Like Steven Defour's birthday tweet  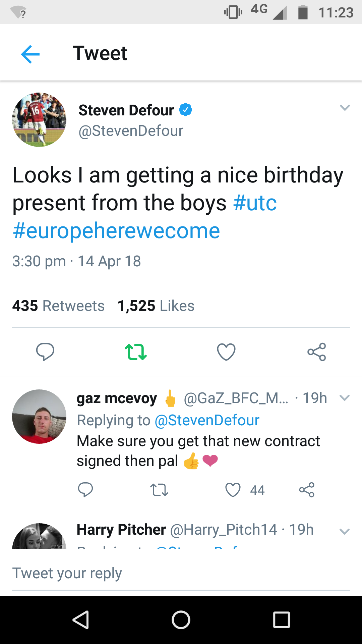(x=226, y=352)
